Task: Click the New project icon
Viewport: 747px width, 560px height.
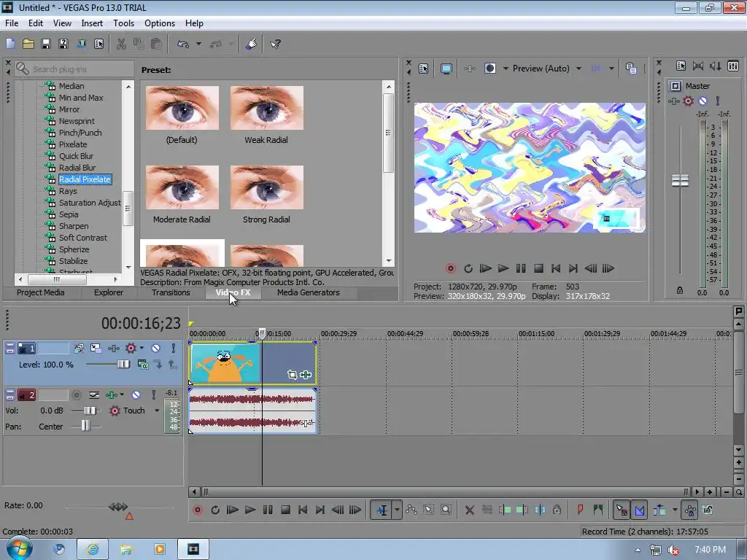Action: click(10, 44)
